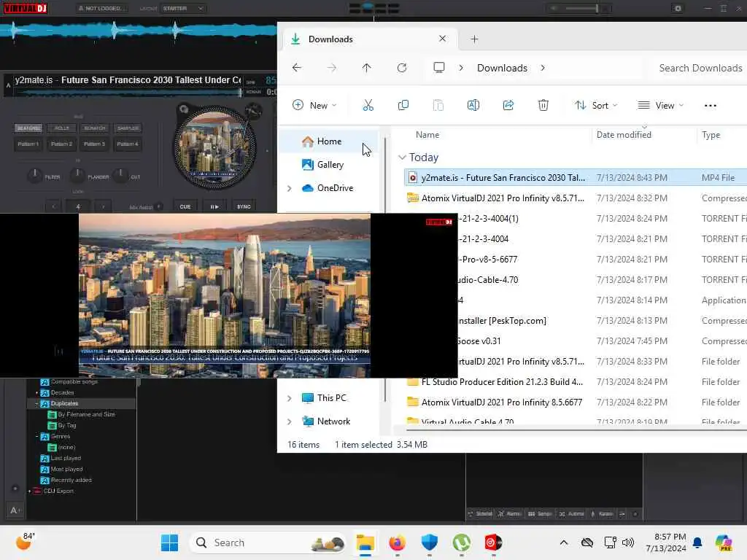Click the VirtualDJ logo
747x560 pixels.
(x=26, y=8)
